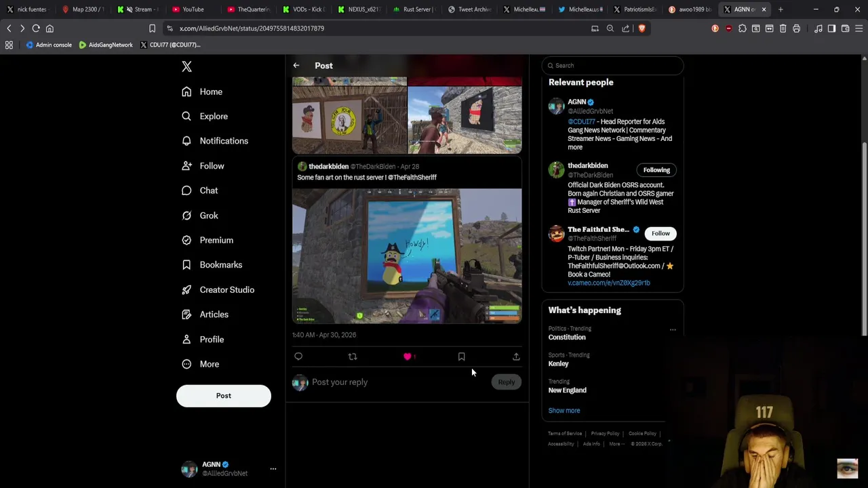The image size is (868, 488).
Task: Open options for the Constitution trend
Action: tap(673, 330)
